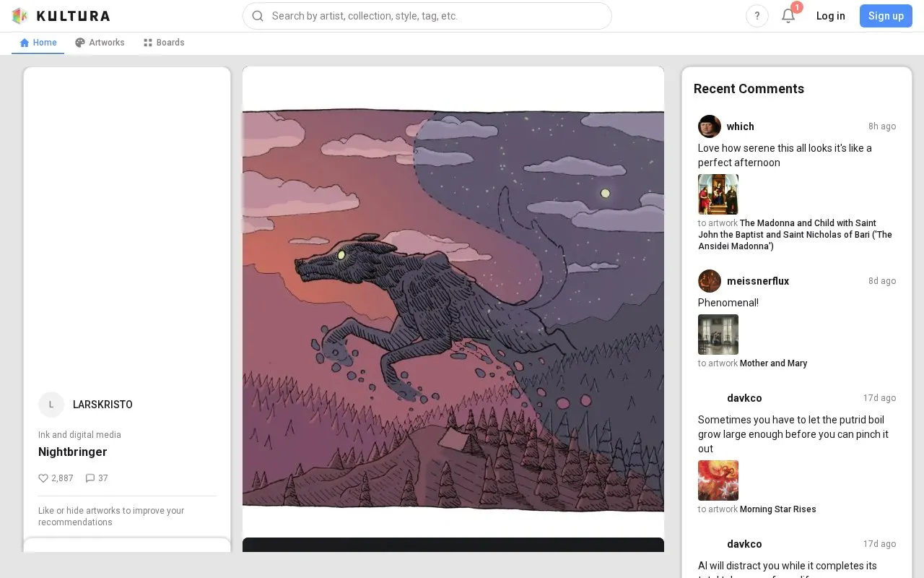Viewport: 924px width, 578px height.
Task: Open the Mother and Mary comment thumbnail
Action: pos(718,335)
